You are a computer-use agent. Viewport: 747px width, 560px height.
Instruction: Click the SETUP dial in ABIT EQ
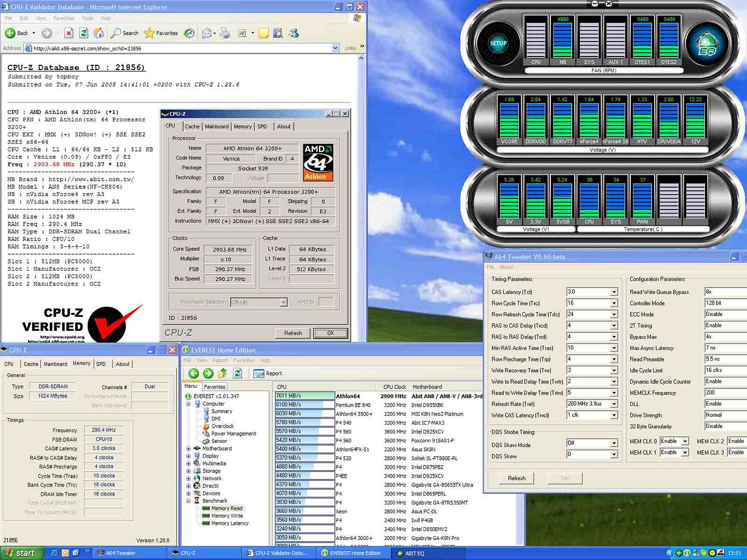pos(498,44)
